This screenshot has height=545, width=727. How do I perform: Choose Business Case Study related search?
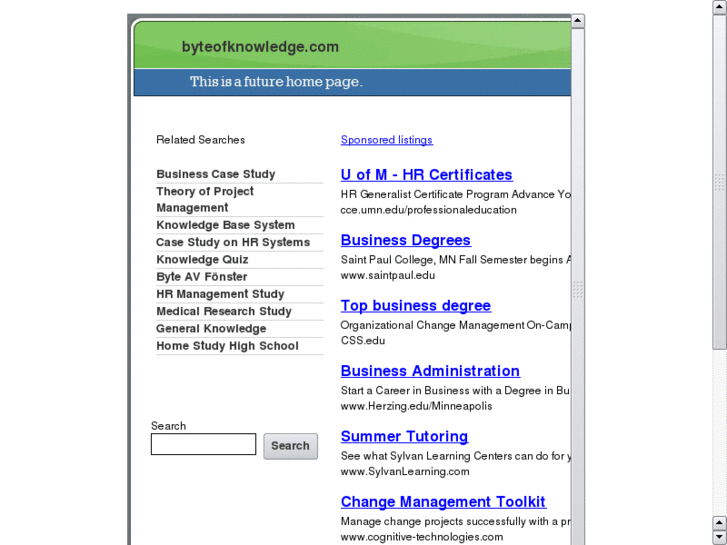216,174
